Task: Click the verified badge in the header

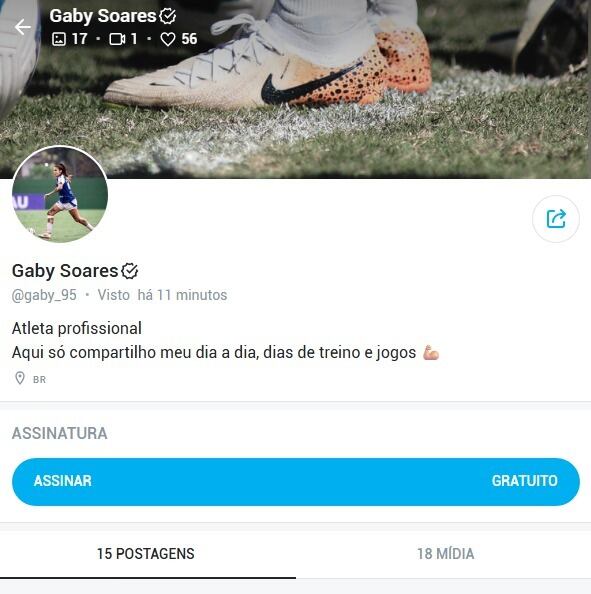Action: pos(167,16)
